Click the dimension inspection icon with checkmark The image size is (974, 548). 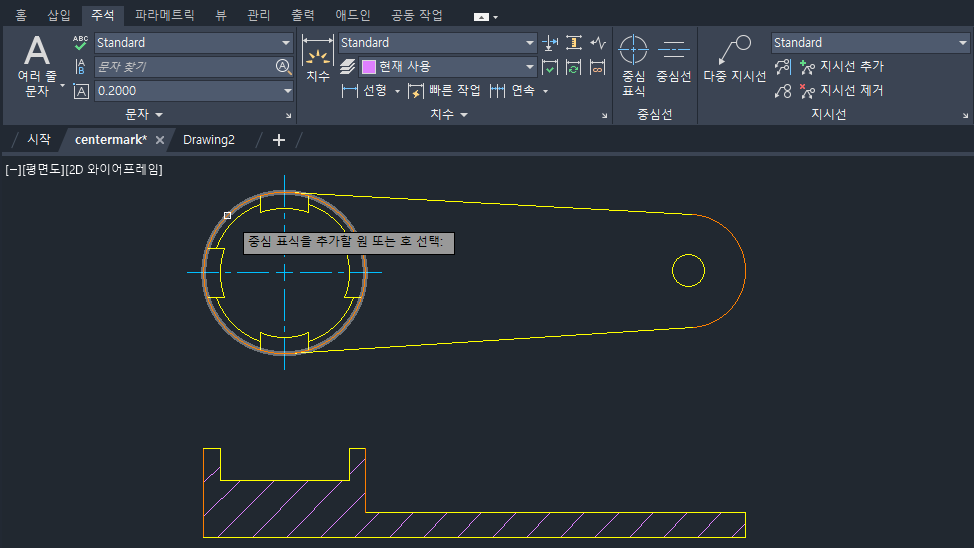pos(550,67)
